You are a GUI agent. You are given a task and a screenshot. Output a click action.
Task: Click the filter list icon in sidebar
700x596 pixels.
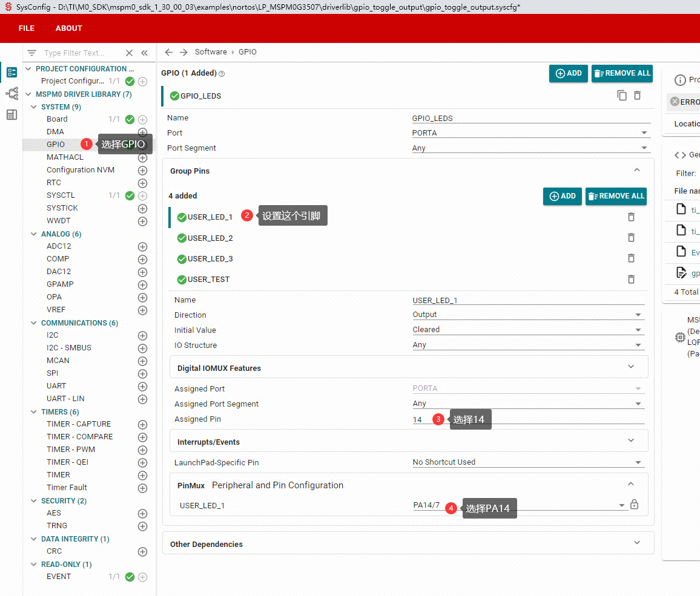(31, 53)
